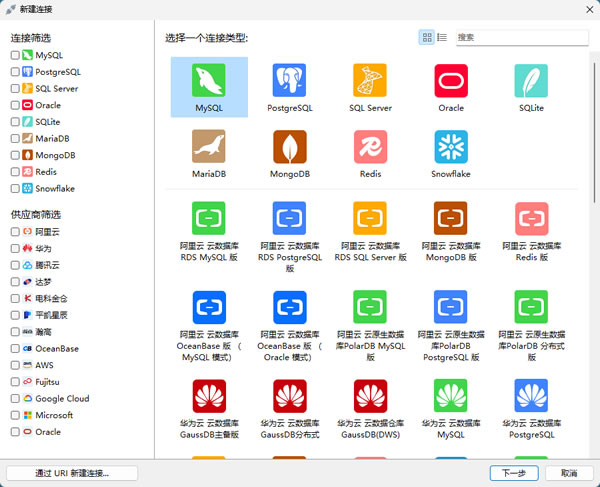Pick the SQL Server connection icon
The height and width of the screenshot is (487, 600).
pyautogui.click(x=370, y=80)
